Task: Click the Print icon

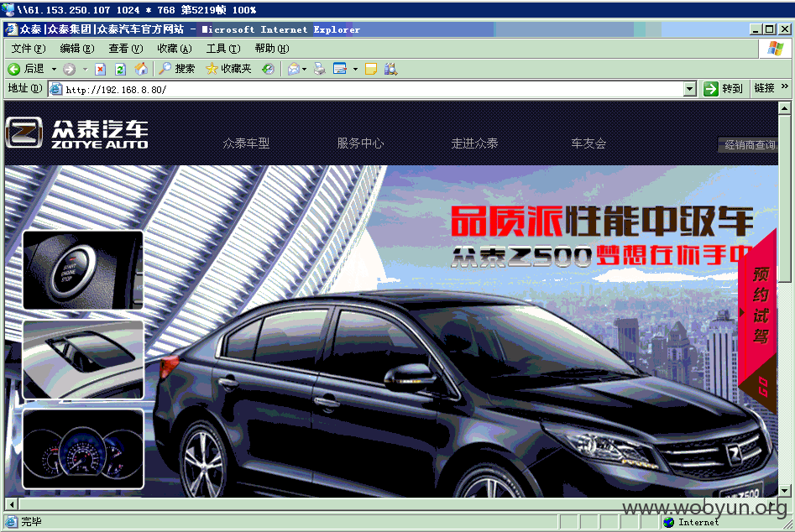Action: pos(319,69)
